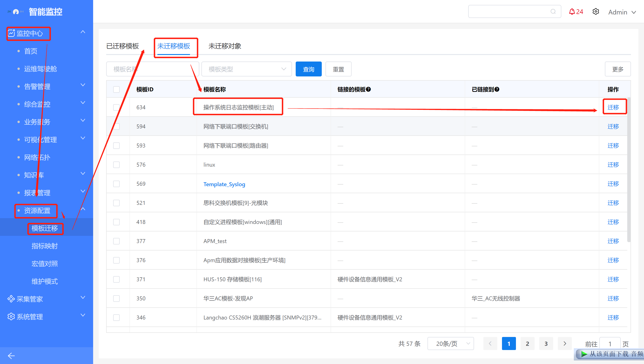Click 迁移 for template 634

tap(613, 107)
